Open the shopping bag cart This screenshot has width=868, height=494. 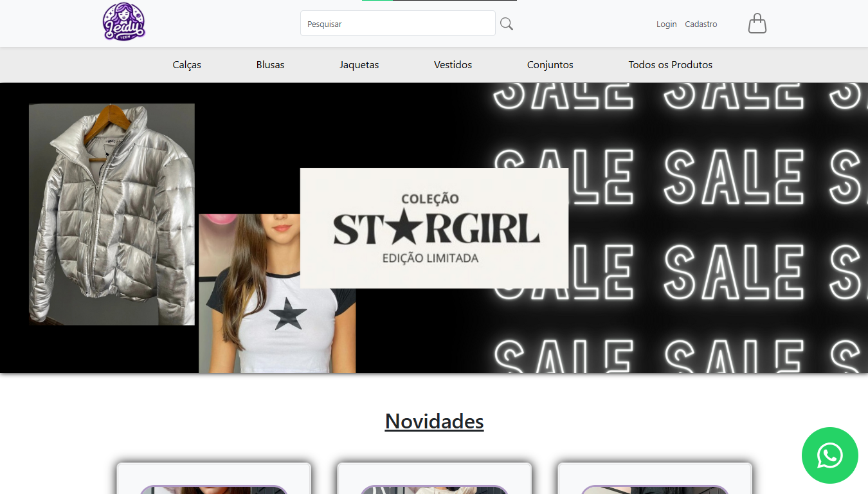point(757,23)
